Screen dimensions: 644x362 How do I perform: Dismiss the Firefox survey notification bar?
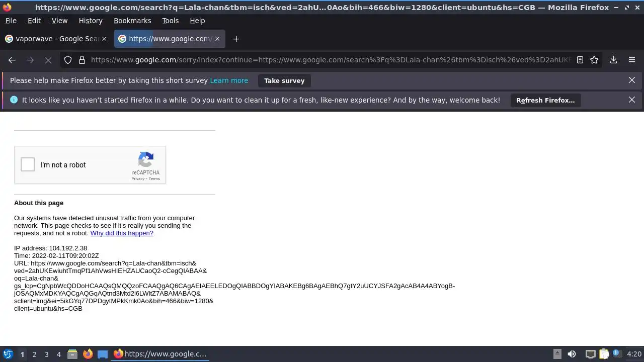632,80
